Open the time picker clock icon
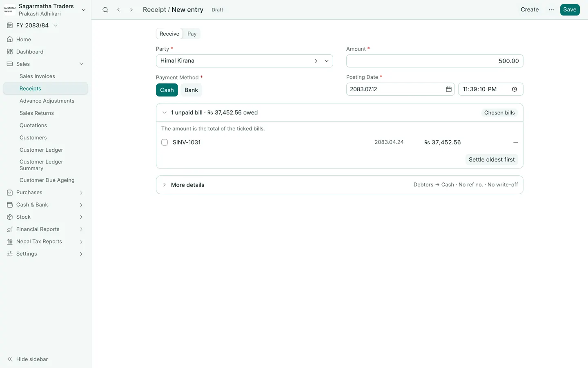The image size is (588, 368). (514, 89)
